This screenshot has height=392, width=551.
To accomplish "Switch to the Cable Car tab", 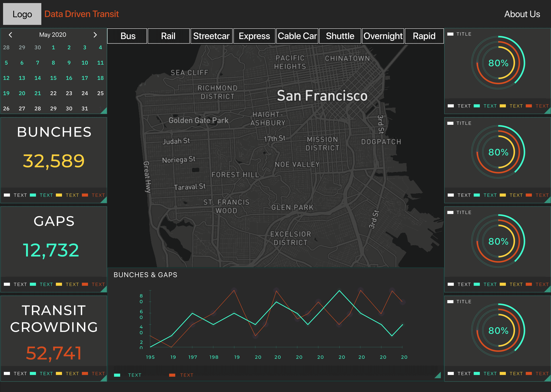I will [x=297, y=36].
